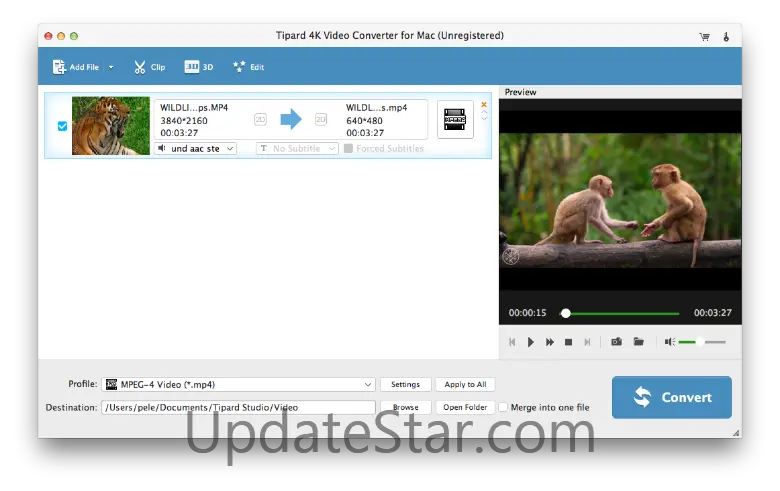Move file up with the up arrow

(484, 112)
